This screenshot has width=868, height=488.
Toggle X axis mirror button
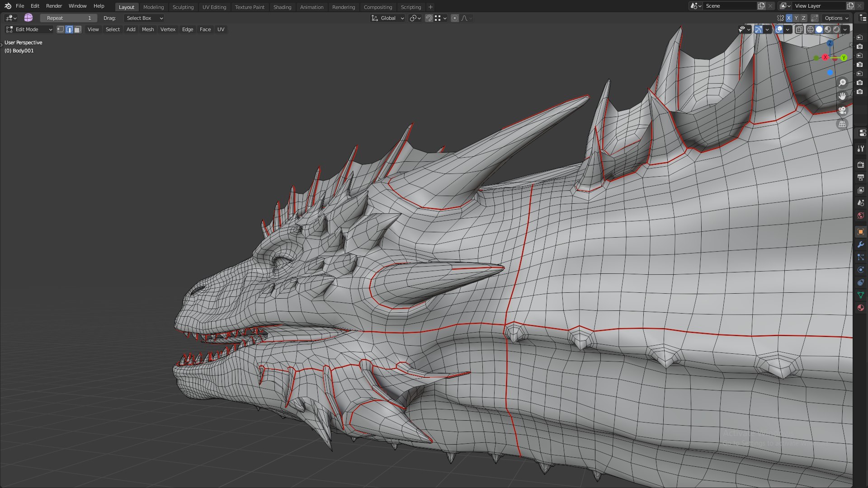coord(789,18)
